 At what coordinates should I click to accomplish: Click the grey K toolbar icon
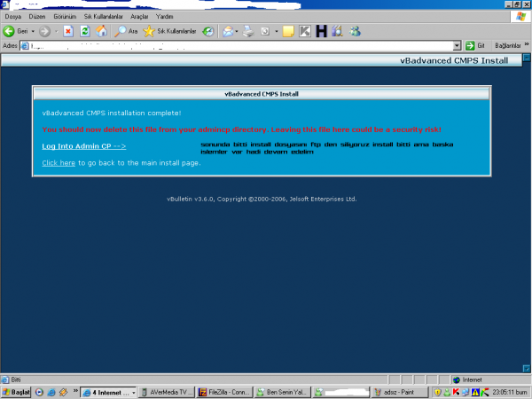[x=305, y=31]
